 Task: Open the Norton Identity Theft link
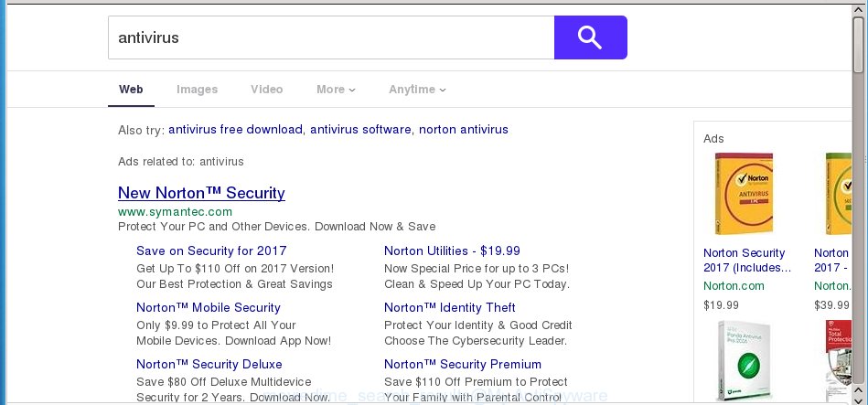pyautogui.click(x=449, y=307)
